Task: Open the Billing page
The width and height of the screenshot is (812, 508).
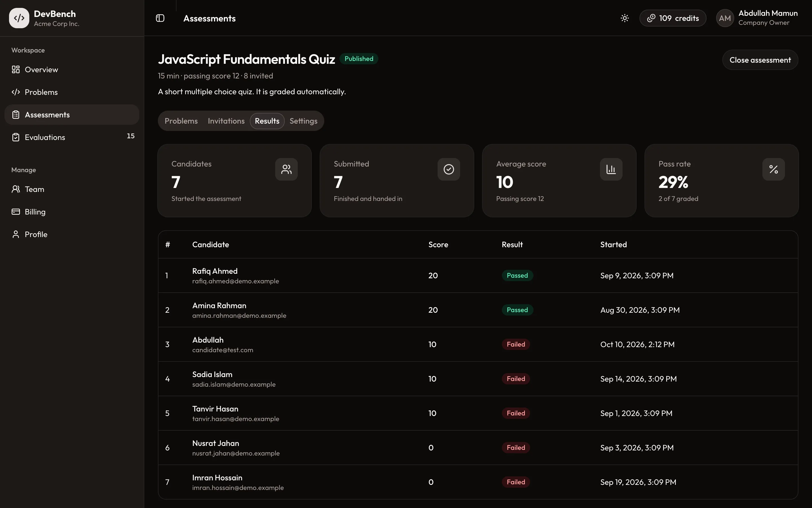Action: 72,212
